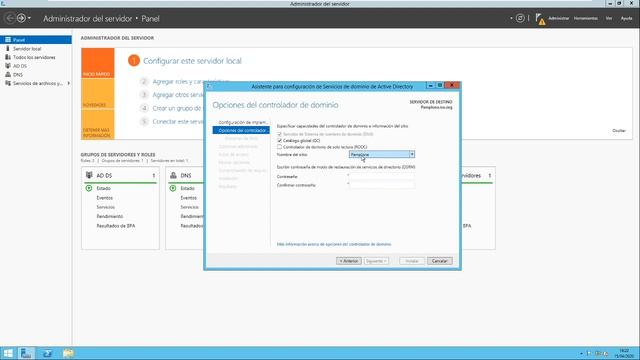Toggle the Catálogo global (GC) checkbox
Image resolution: width=640 pixels, height=360 pixels.
[280, 140]
